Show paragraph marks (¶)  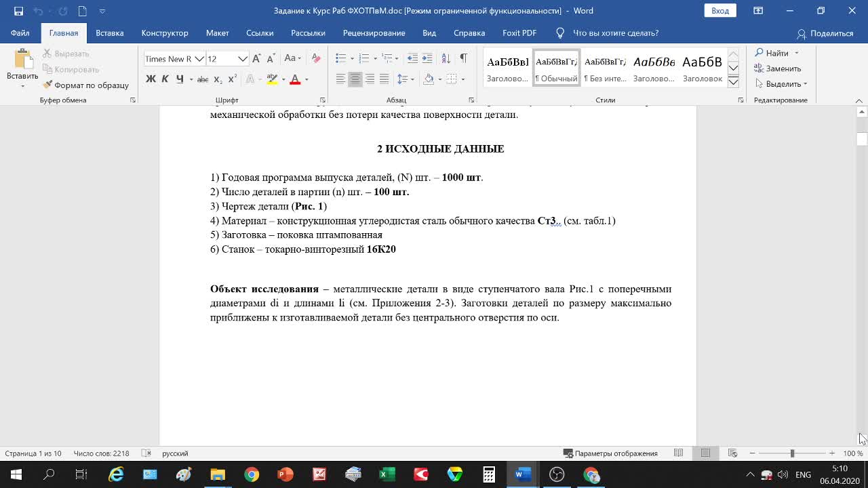[x=463, y=58]
